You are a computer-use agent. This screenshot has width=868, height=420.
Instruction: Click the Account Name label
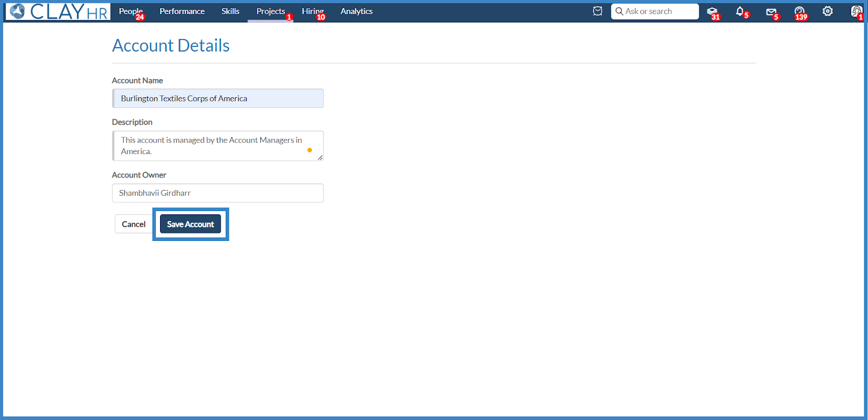point(137,80)
